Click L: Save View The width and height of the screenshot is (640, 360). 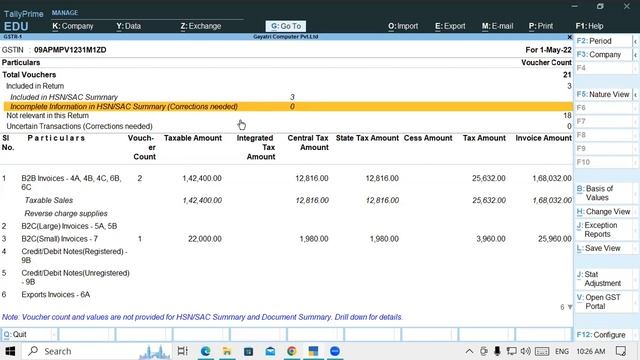coord(604,248)
